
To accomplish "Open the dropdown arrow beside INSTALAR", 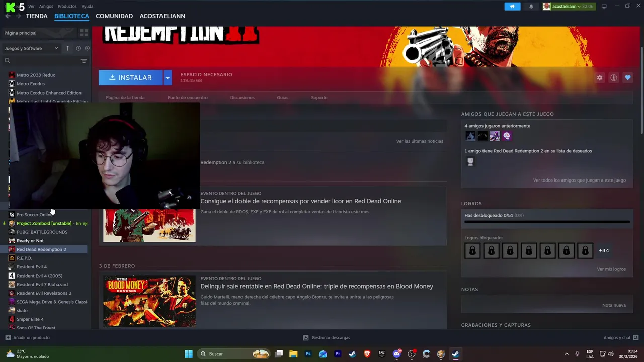I will pos(168,78).
